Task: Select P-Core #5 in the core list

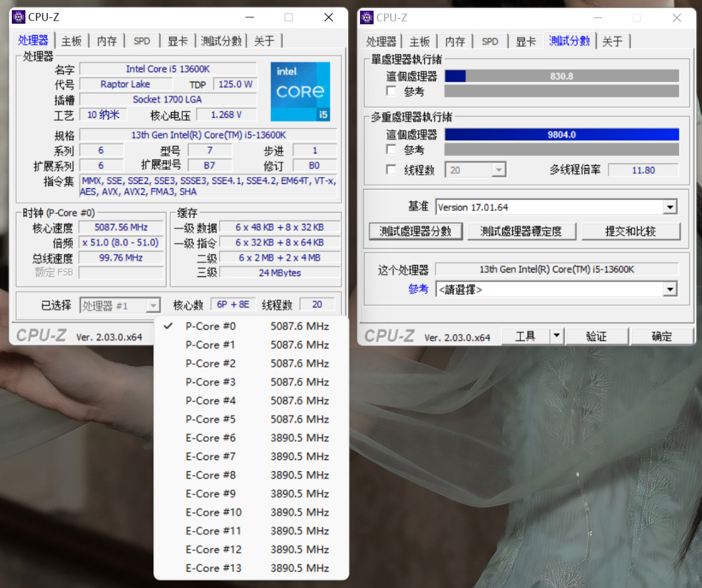Action: coord(251,419)
